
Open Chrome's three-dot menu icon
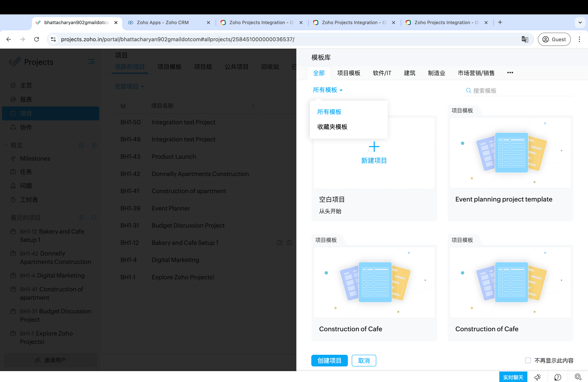click(x=579, y=39)
